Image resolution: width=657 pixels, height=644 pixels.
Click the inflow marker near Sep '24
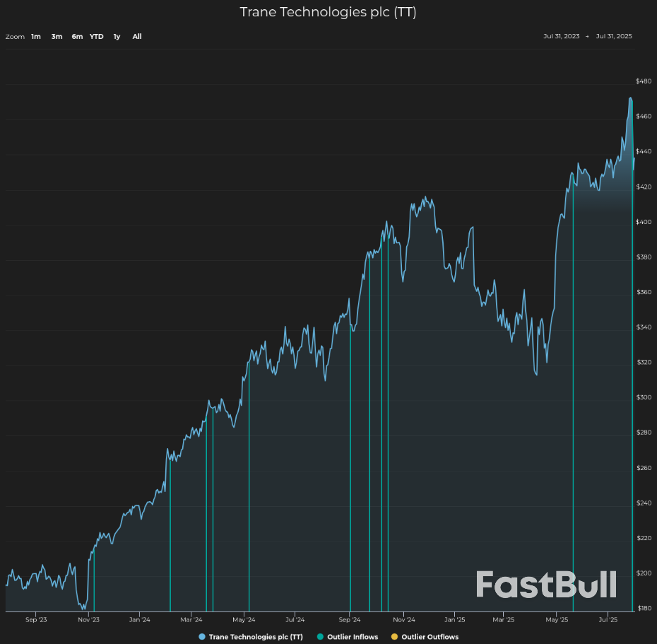[x=349, y=459]
